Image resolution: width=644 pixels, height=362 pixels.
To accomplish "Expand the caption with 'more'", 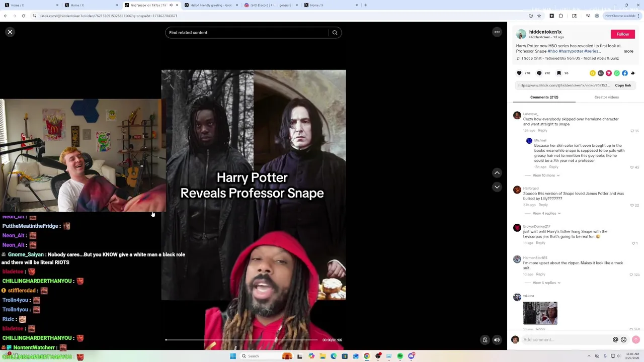I will click(x=628, y=51).
